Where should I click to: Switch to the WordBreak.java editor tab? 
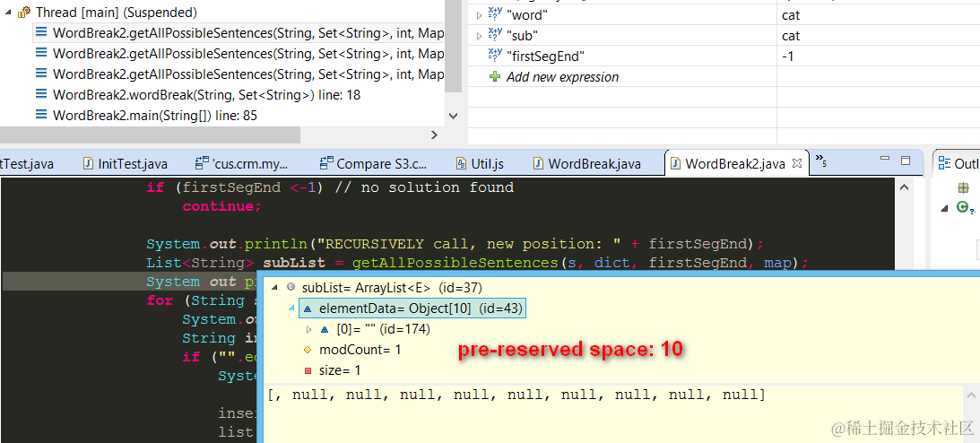click(586, 164)
